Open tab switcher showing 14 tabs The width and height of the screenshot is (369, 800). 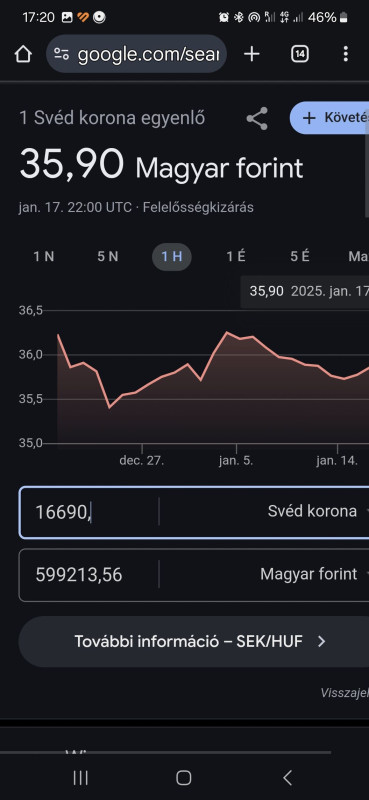pos(300,54)
